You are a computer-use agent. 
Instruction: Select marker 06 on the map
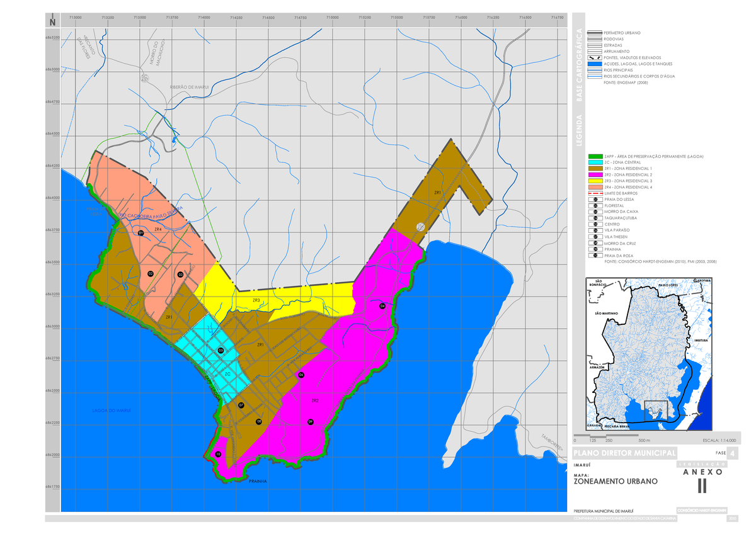coord(302,374)
